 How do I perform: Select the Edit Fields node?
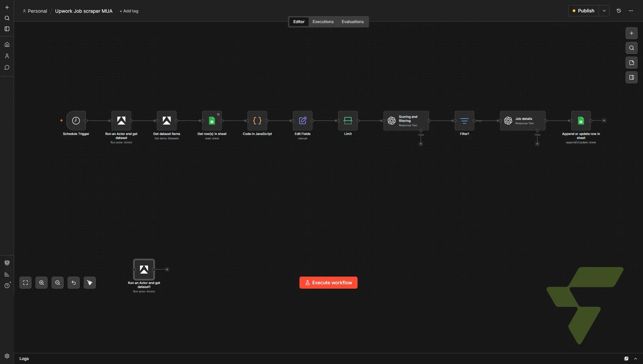click(303, 121)
